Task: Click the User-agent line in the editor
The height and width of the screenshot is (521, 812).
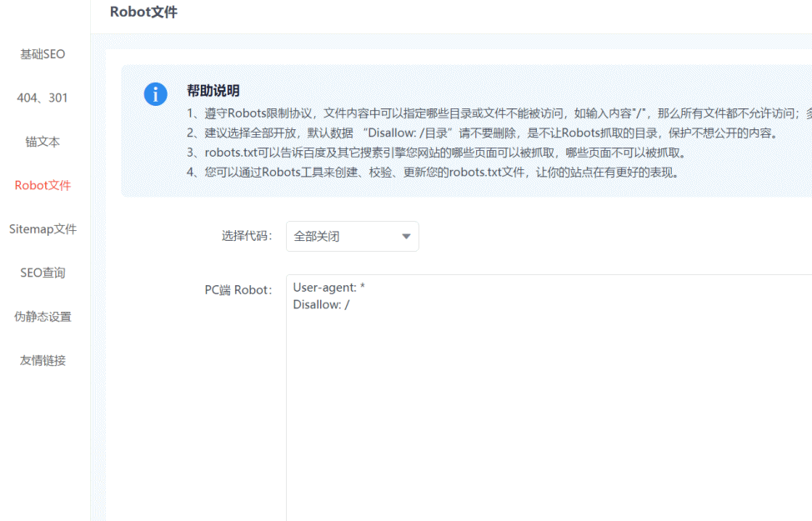Action: pos(329,287)
